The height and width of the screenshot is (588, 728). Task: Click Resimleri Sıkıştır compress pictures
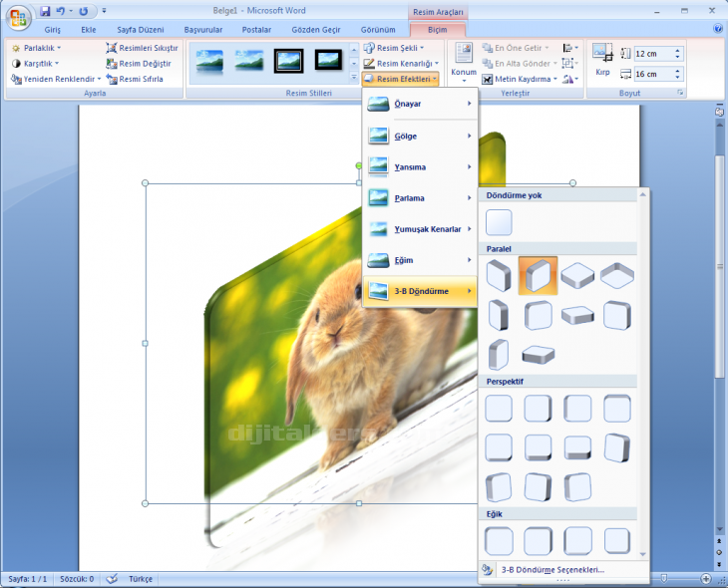[x=142, y=48]
